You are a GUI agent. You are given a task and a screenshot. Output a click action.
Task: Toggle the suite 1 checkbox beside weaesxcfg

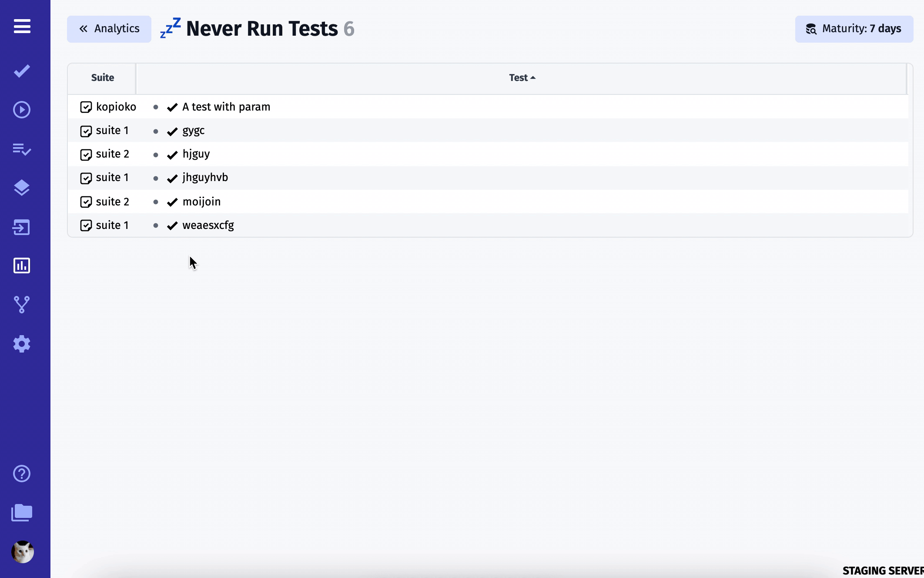click(x=85, y=225)
